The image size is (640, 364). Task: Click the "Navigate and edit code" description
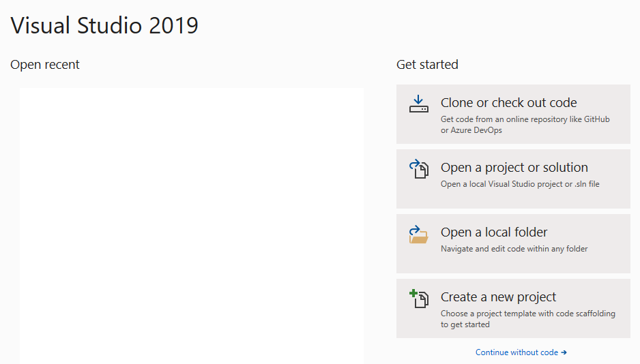(514, 249)
